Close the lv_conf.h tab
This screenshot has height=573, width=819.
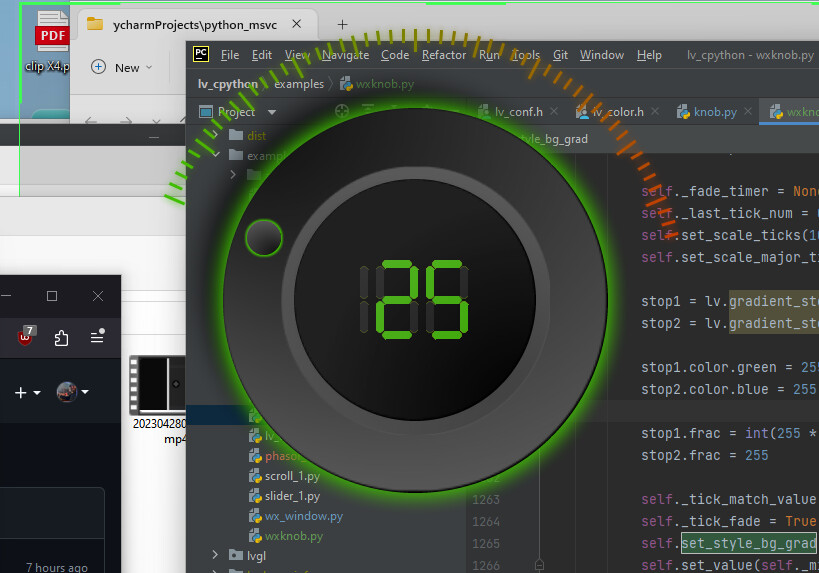(x=554, y=111)
